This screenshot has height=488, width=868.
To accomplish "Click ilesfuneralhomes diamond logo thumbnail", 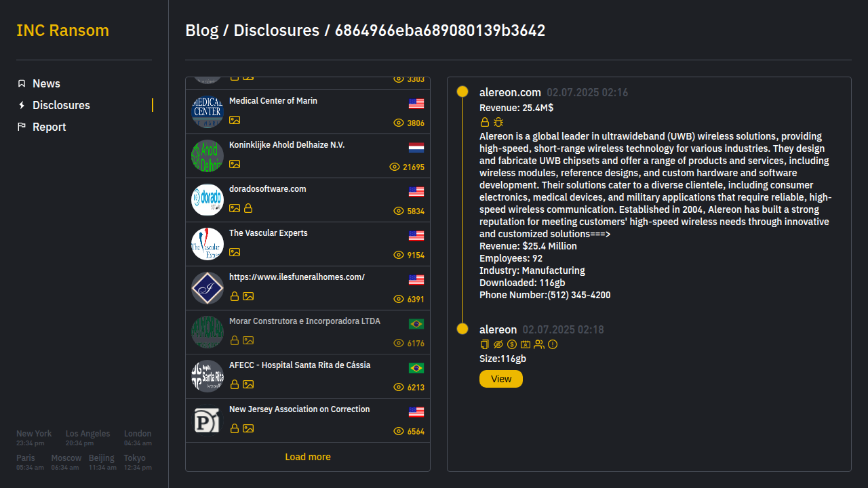I will (x=208, y=288).
